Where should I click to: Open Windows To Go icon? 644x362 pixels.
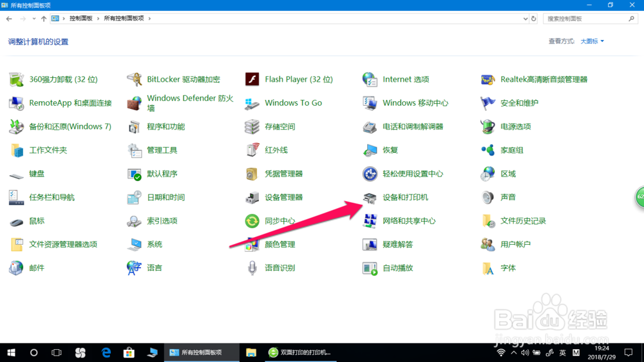pyautogui.click(x=252, y=102)
